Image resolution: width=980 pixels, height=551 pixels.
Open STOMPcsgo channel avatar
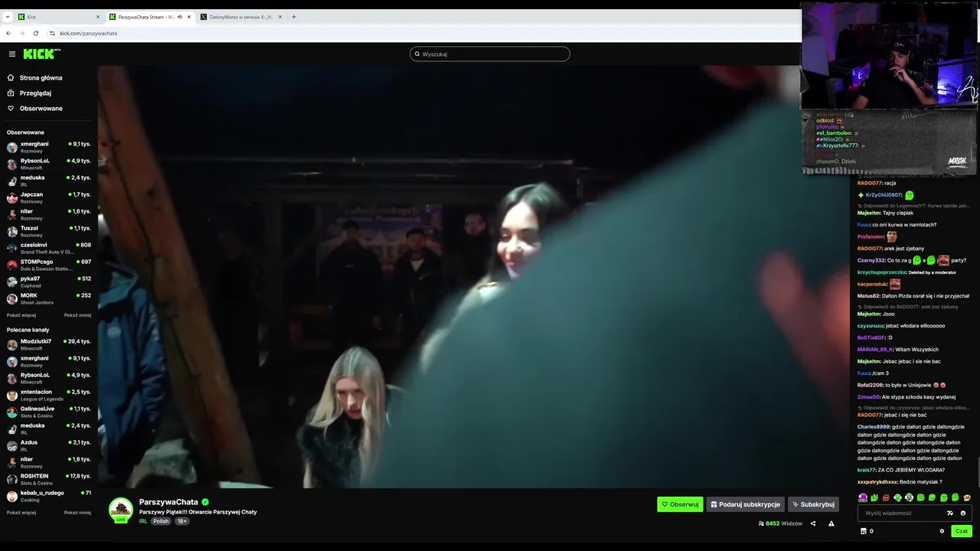pyautogui.click(x=12, y=265)
